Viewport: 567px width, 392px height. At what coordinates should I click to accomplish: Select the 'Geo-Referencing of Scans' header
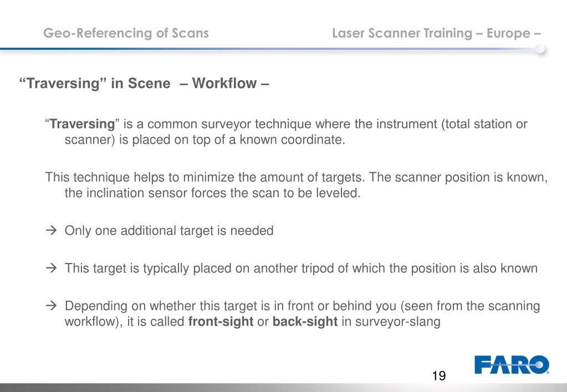tap(126, 33)
